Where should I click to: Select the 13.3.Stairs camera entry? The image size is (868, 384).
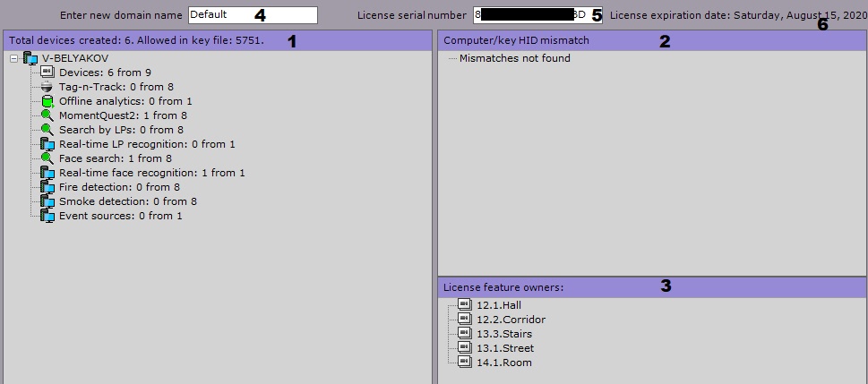pyautogui.click(x=503, y=334)
